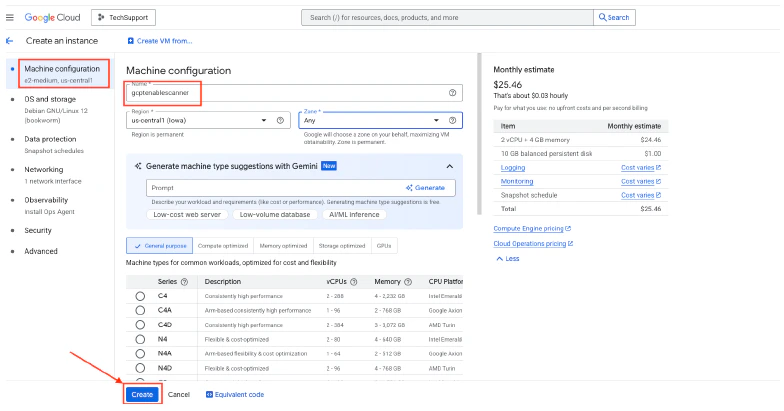Click help icon in the Name field

(x=452, y=92)
